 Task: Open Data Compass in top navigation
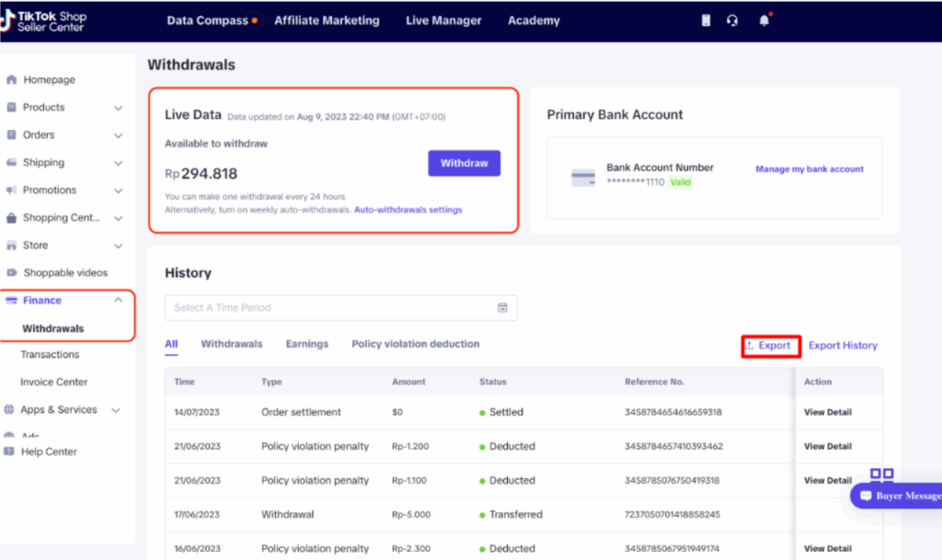pyautogui.click(x=208, y=20)
